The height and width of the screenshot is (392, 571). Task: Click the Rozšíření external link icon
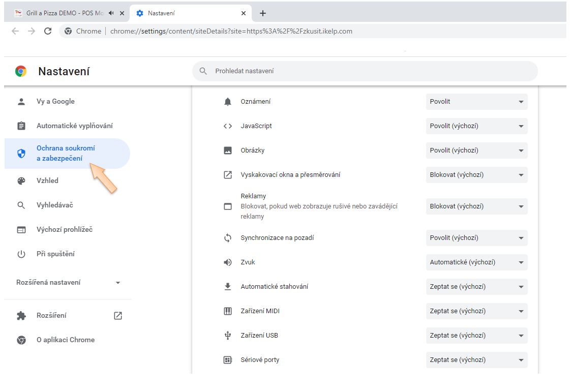[x=118, y=316]
